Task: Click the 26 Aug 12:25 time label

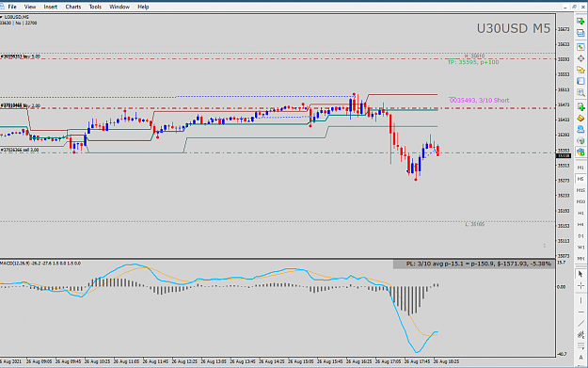Action: coord(185,361)
